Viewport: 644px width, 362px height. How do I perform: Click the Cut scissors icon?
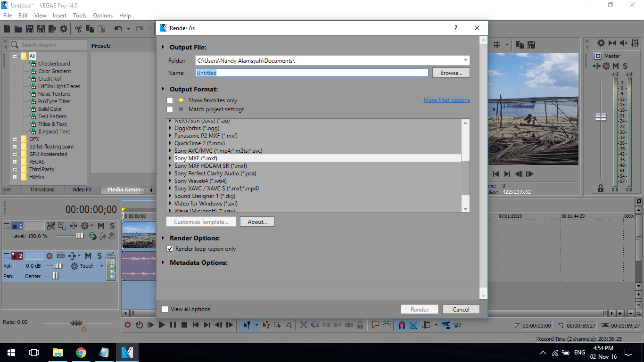79,29
